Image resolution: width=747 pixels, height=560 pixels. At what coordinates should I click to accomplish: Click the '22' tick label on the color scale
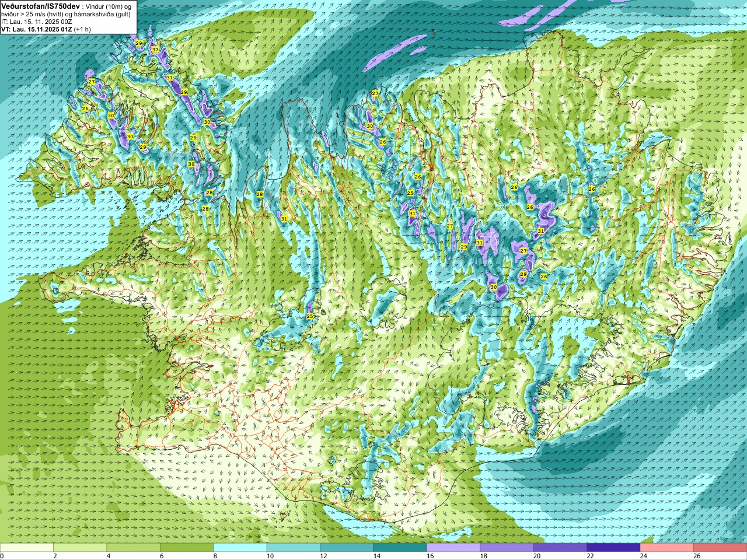[590, 556]
